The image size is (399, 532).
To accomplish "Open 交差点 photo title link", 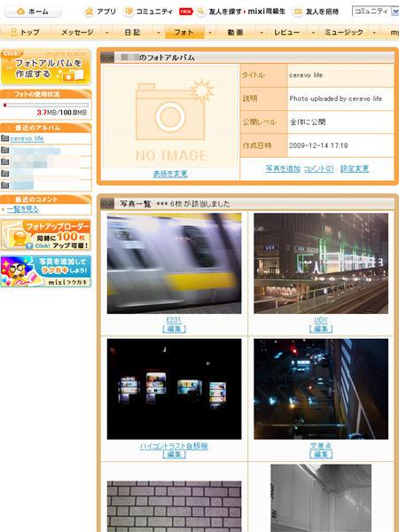I will click(x=321, y=446).
